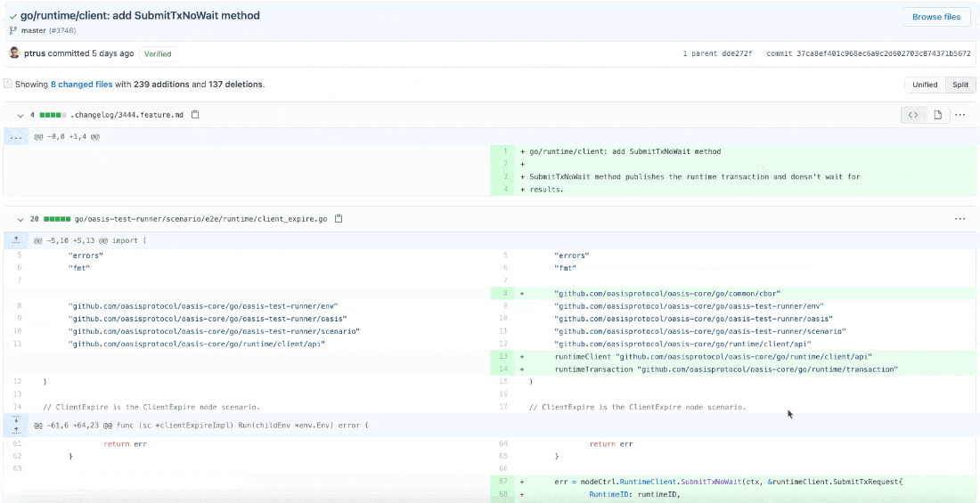Collapse the 3444.feature.md file diff
This screenshot has height=503, width=980.
(20, 115)
